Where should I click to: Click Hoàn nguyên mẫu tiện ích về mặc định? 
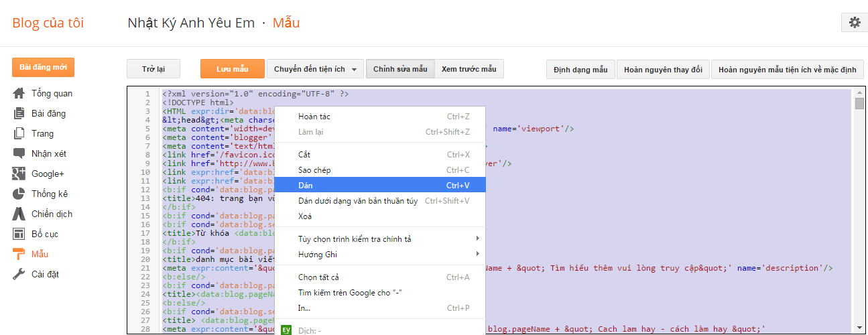[x=788, y=70]
